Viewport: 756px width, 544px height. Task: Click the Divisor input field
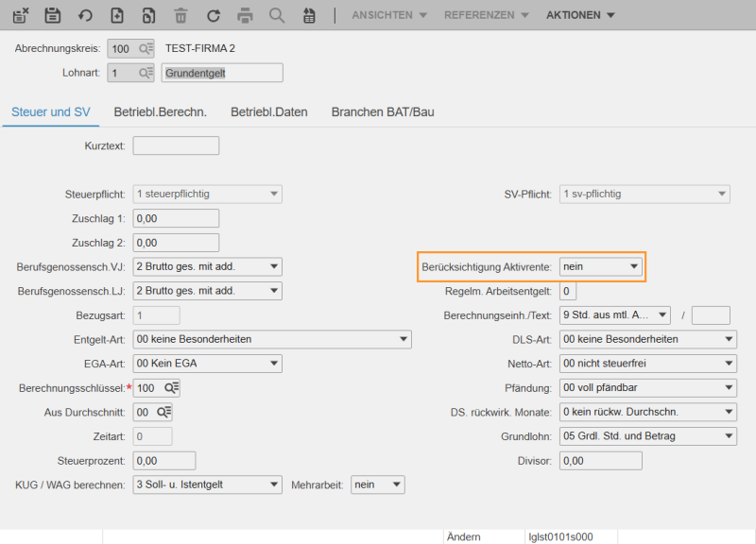[601, 461]
